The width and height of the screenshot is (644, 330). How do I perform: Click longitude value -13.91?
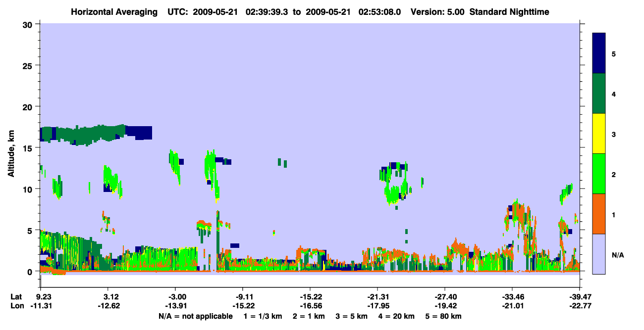coord(176,306)
